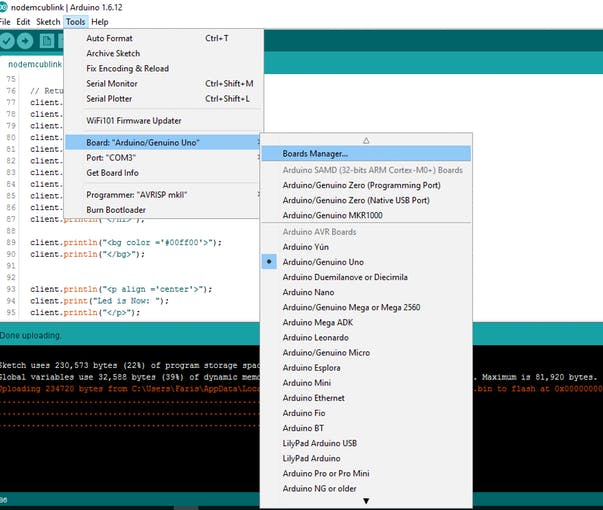The height and width of the screenshot is (510, 603).
Task: Select the Arduino Esplora board
Action: coord(366,368)
